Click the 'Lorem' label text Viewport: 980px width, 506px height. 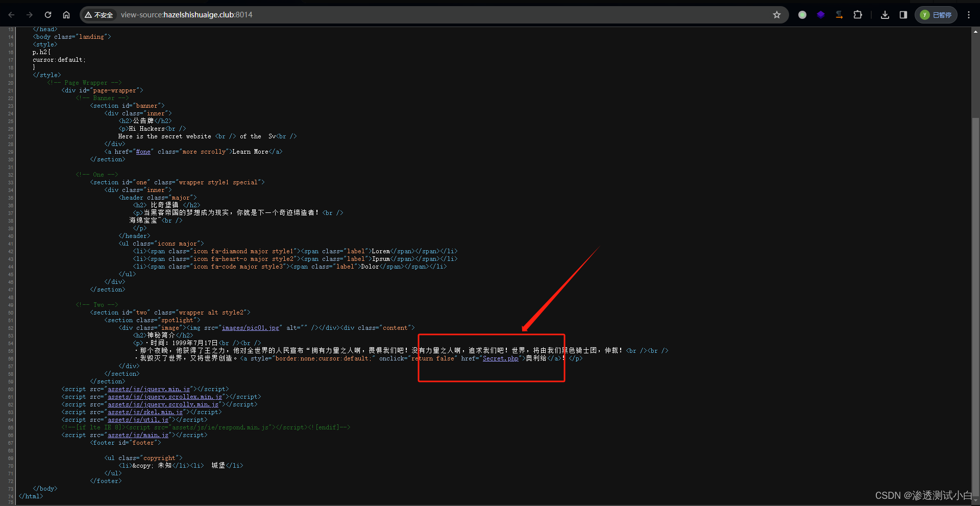pos(381,251)
